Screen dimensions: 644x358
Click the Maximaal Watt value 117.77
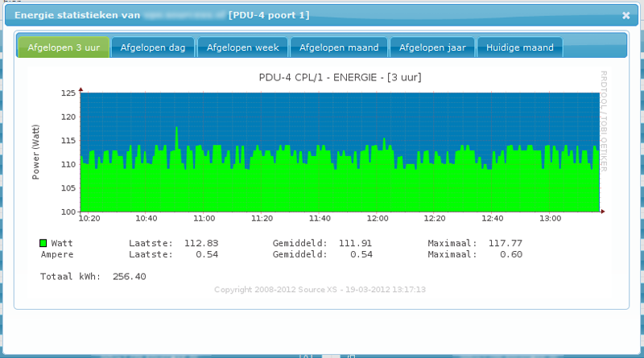point(506,243)
